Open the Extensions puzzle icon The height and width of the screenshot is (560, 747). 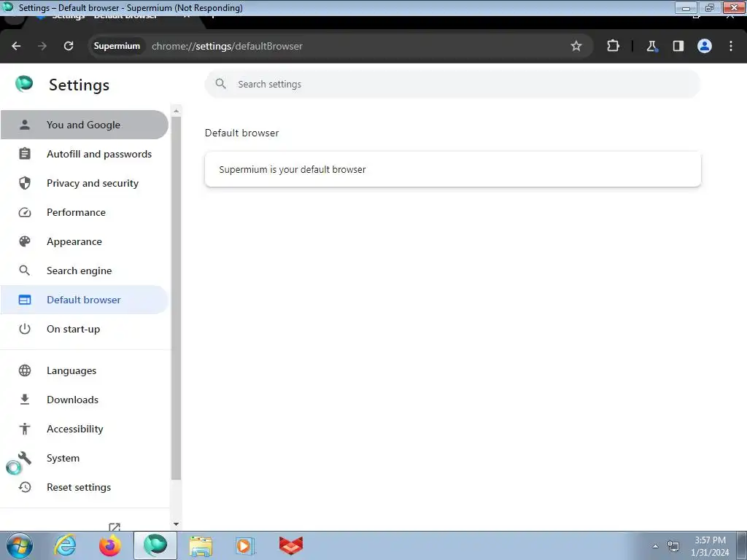[x=613, y=46]
